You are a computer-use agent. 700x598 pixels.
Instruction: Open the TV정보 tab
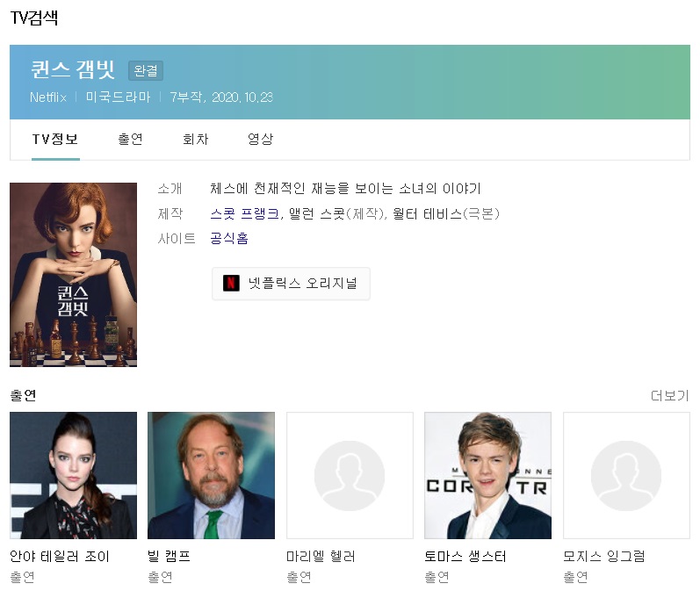pos(55,140)
